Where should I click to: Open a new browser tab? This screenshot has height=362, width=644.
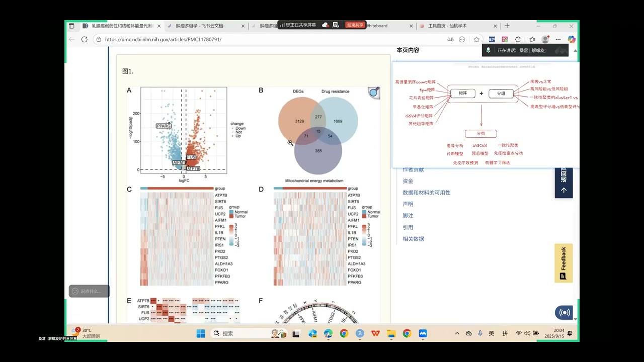tap(507, 26)
